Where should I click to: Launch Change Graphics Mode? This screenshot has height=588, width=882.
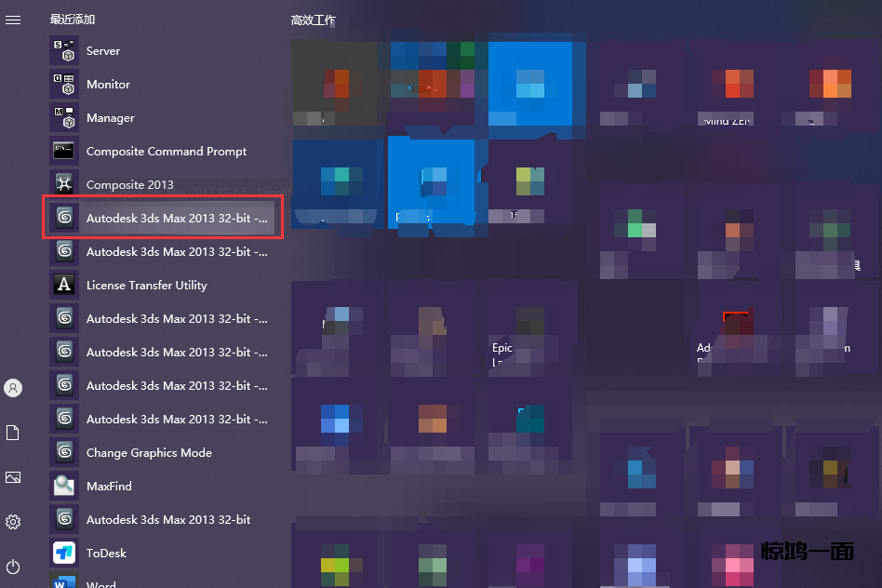tap(149, 453)
